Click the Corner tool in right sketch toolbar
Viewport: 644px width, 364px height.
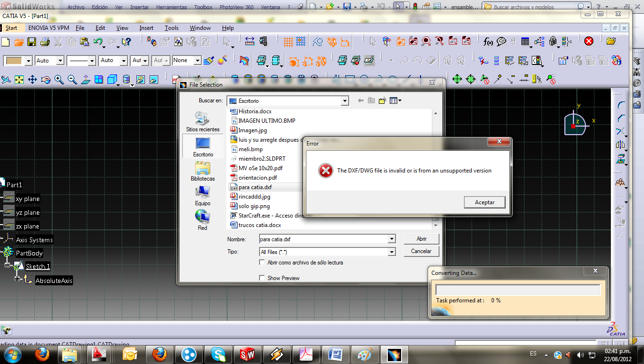coord(621,105)
